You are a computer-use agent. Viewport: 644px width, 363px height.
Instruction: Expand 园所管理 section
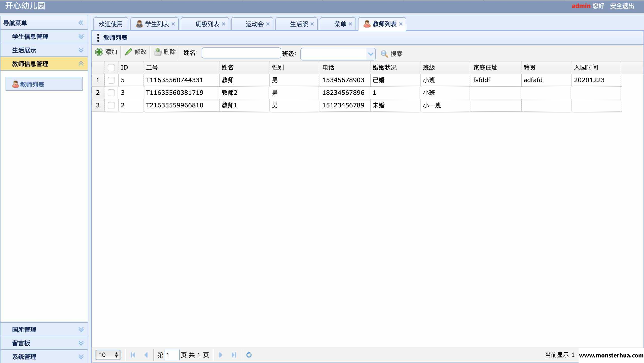[x=81, y=329]
